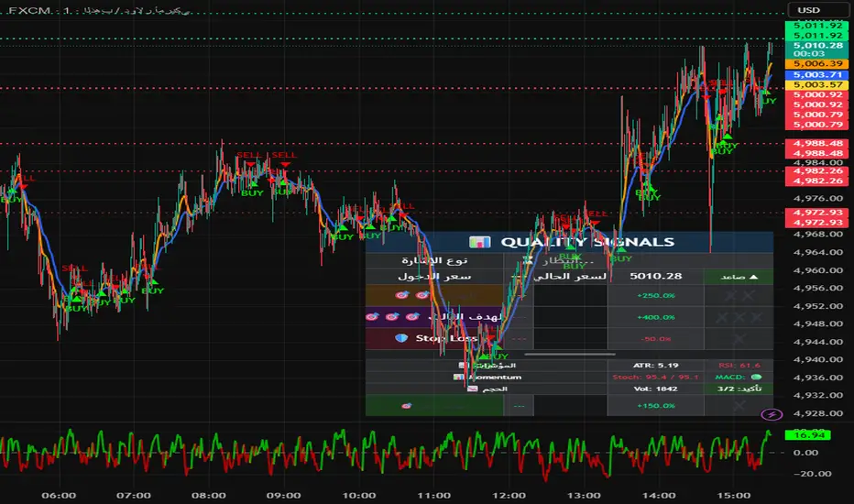Click the 4,984.00 price axis tick

pyautogui.click(x=818, y=162)
